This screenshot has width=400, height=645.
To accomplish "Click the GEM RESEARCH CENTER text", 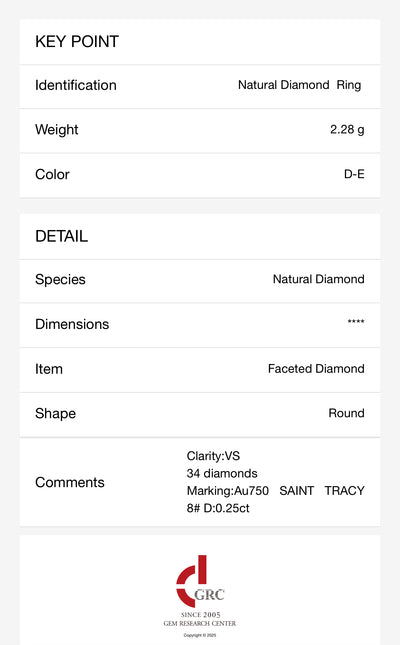I will pos(200,624).
